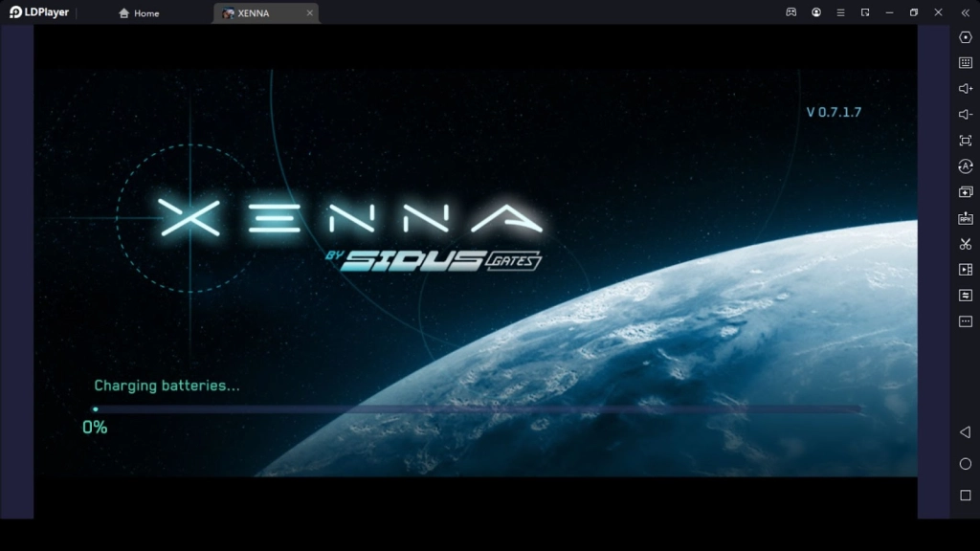
Task: Click the 0% progress label
Action: (95, 428)
